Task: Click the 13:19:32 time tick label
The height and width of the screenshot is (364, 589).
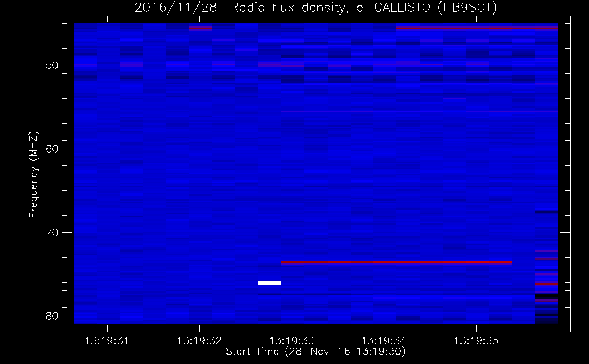Action: click(199, 341)
